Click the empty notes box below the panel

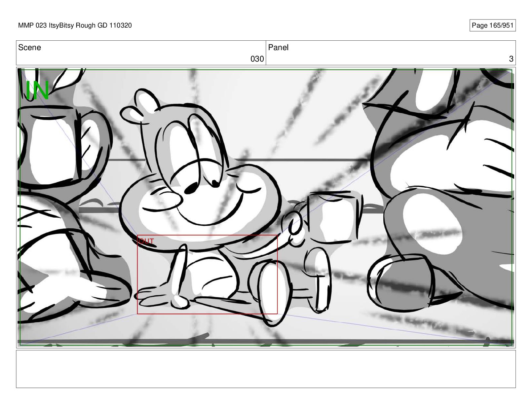[x=266, y=369]
